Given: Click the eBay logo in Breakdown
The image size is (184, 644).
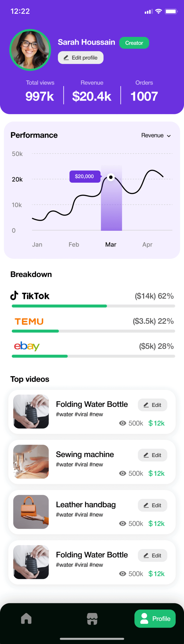Looking at the screenshot, I should (27, 346).
